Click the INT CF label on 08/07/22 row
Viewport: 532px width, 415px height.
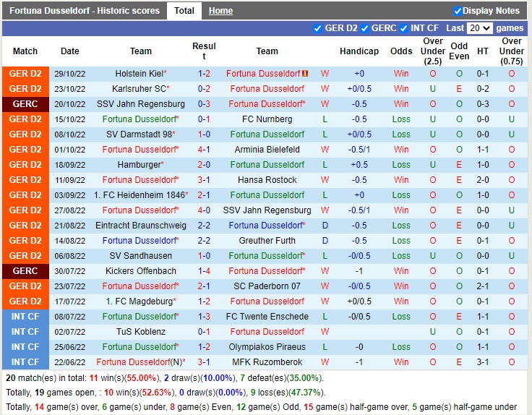tap(25, 317)
